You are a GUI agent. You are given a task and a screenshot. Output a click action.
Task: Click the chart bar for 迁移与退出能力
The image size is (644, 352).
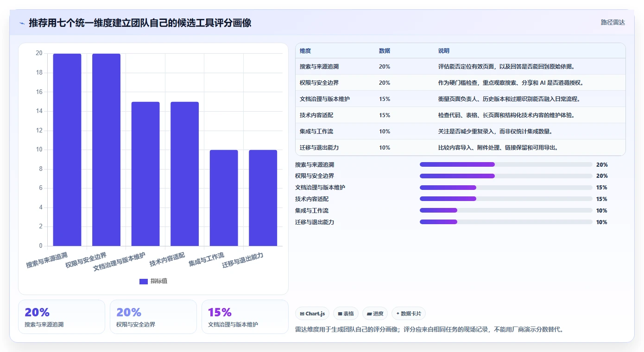263,198
